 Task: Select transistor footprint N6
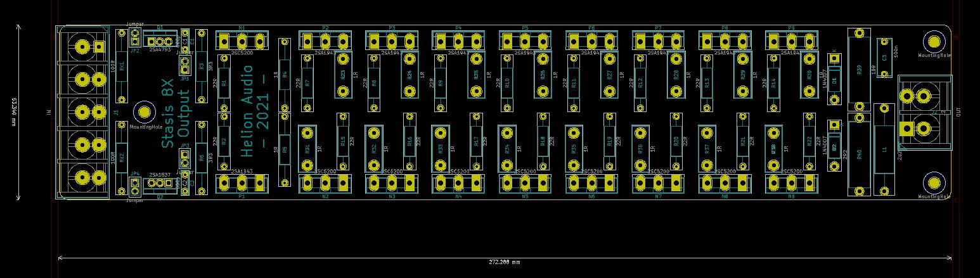click(x=591, y=184)
